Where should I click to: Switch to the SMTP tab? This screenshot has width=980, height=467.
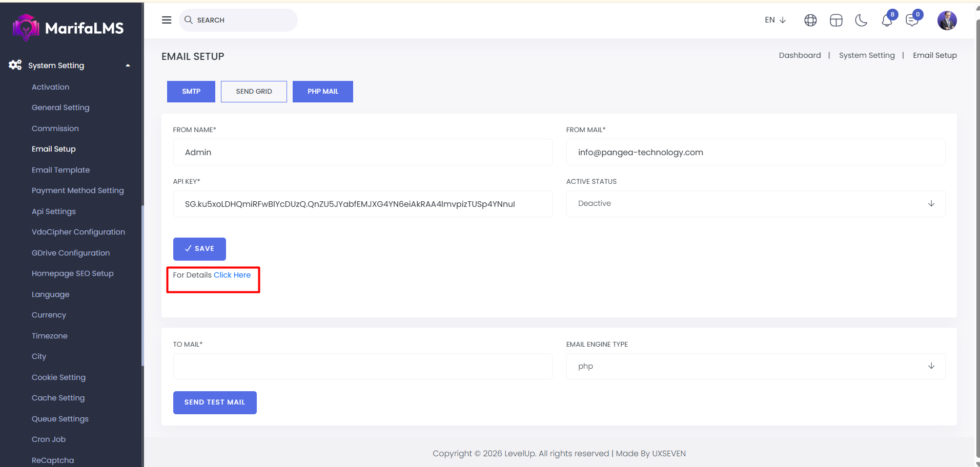pyautogui.click(x=191, y=92)
